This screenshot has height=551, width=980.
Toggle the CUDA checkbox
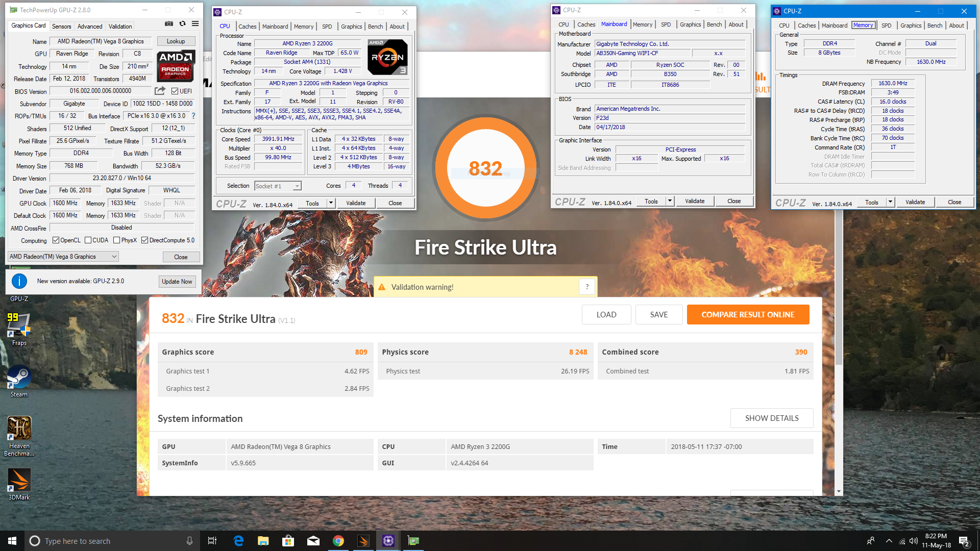click(x=88, y=240)
